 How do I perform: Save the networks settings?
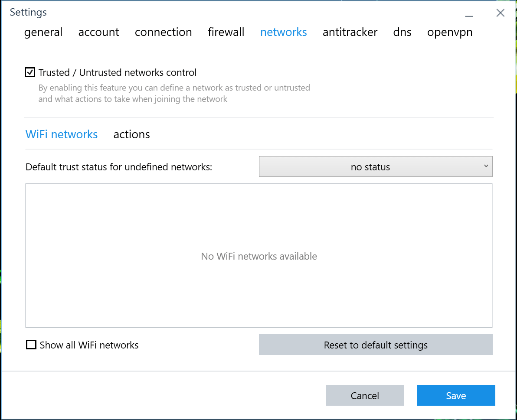[456, 395]
